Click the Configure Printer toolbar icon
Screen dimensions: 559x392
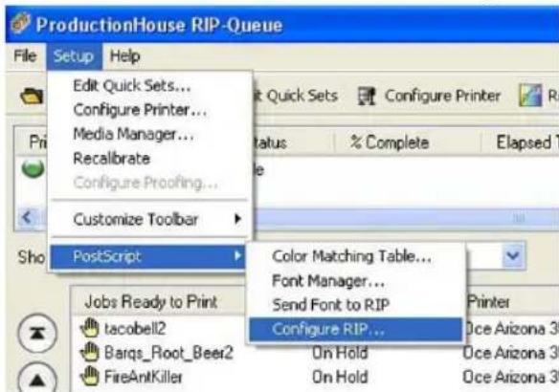point(367,97)
